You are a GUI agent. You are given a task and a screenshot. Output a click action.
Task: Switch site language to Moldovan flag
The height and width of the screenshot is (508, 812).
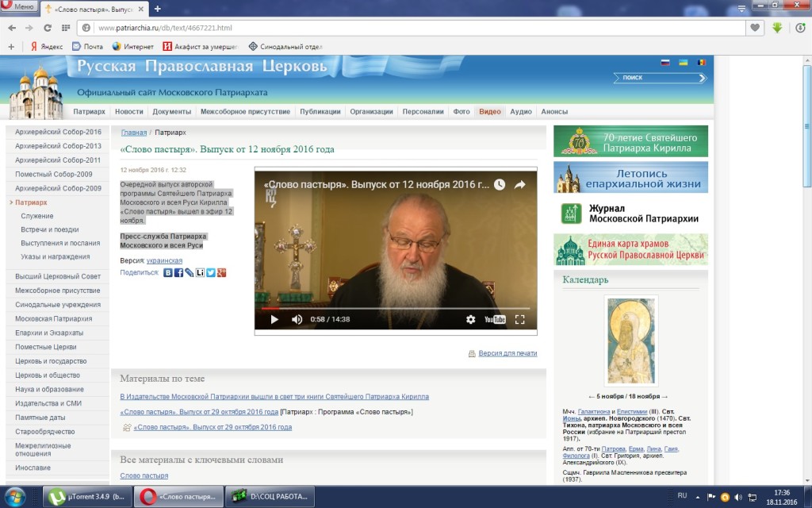coord(701,63)
